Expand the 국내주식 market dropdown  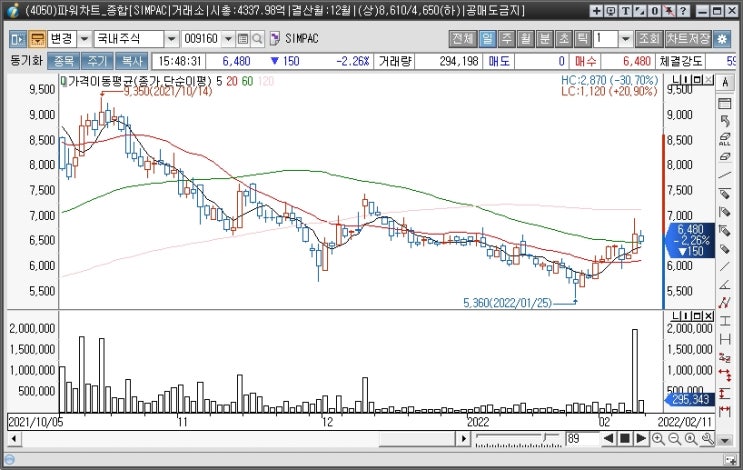168,39
